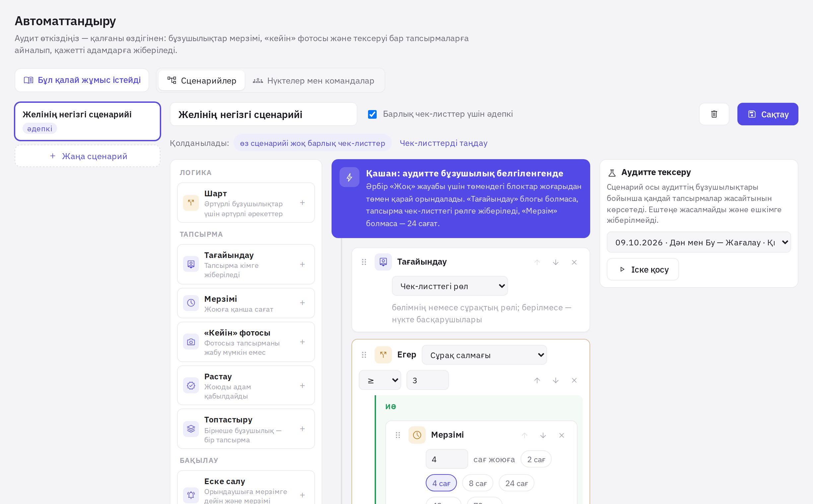
Task: Open the ≥ comparison operator dropdown
Action: point(380,380)
